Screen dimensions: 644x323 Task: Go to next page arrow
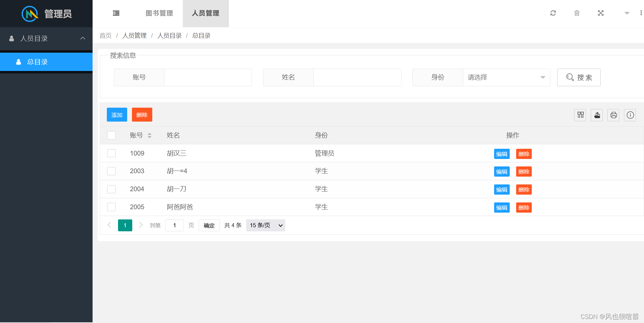point(141,225)
